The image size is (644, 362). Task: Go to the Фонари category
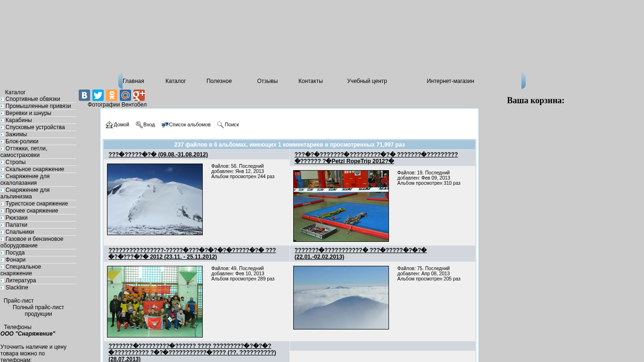point(16,260)
